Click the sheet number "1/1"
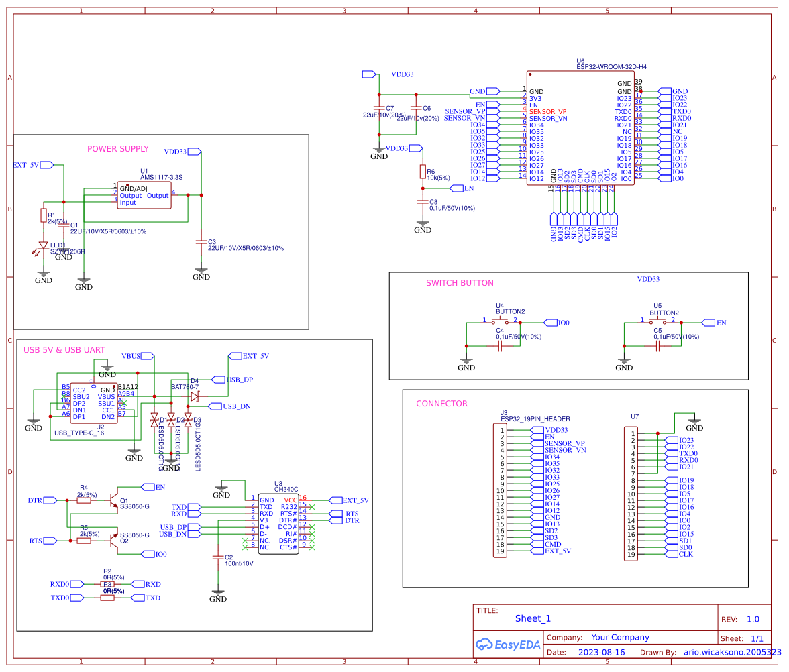Screen dimensions: 789x672 pyautogui.click(x=757, y=638)
